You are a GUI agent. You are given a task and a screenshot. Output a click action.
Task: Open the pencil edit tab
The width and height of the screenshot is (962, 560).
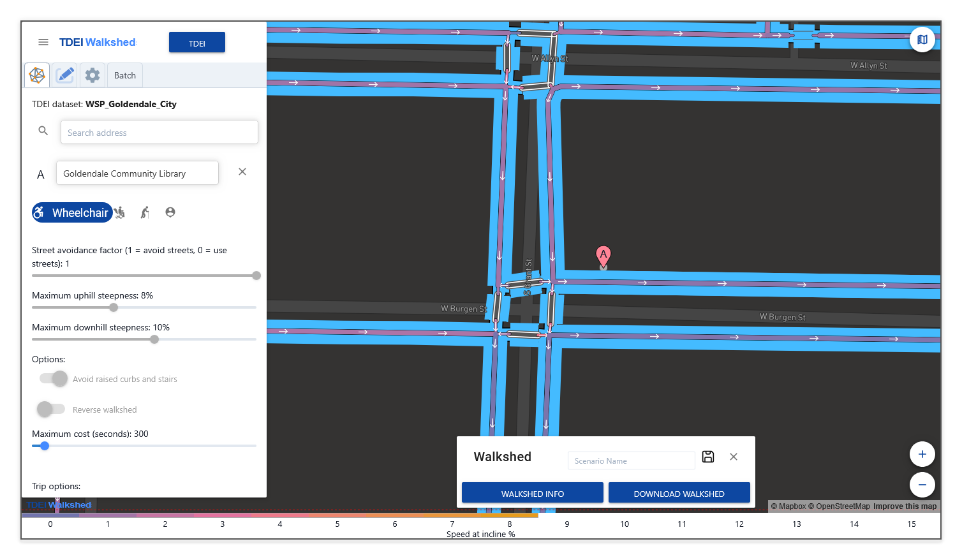(65, 75)
